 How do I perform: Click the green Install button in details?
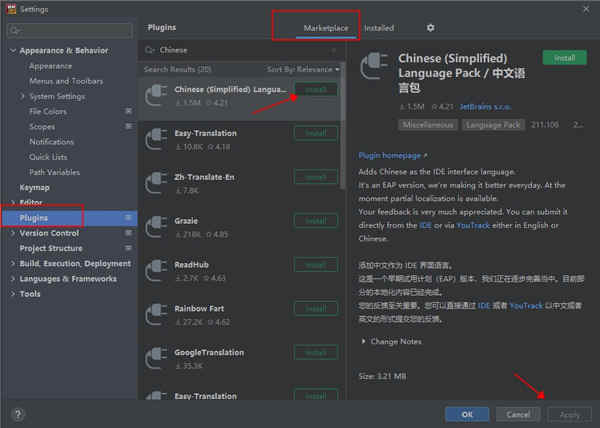coord(564,58)
